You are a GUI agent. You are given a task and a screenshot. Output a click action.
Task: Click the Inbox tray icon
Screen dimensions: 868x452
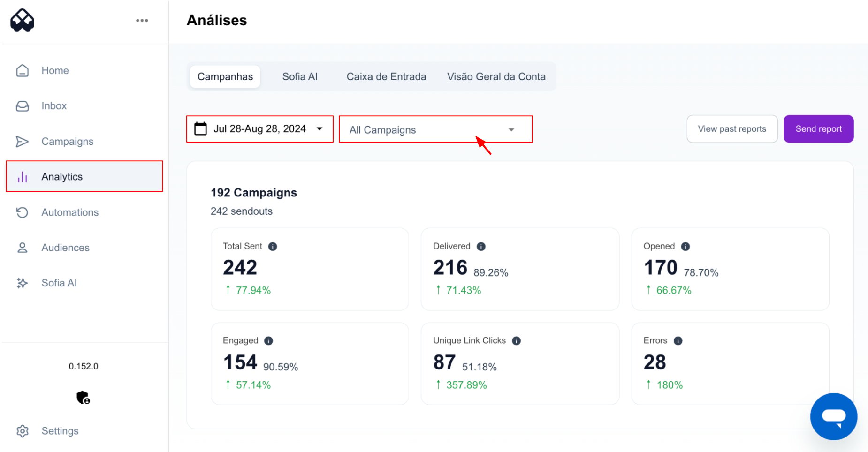point(22,106)
